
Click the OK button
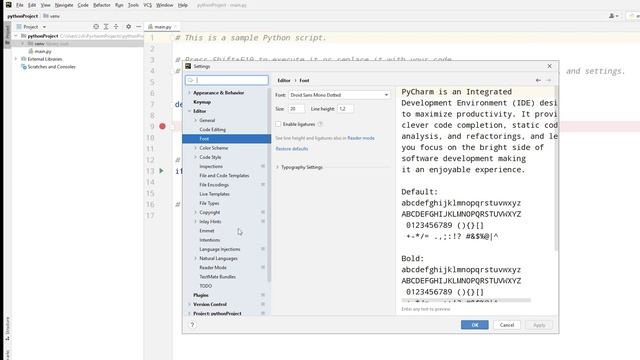click(x=475, y=325)
